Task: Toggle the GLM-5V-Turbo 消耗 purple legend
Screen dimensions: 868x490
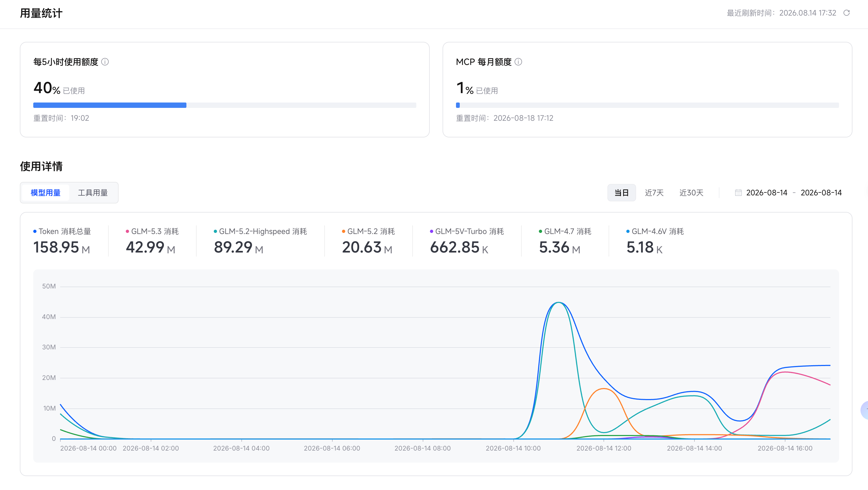Action: pos(467,231)
